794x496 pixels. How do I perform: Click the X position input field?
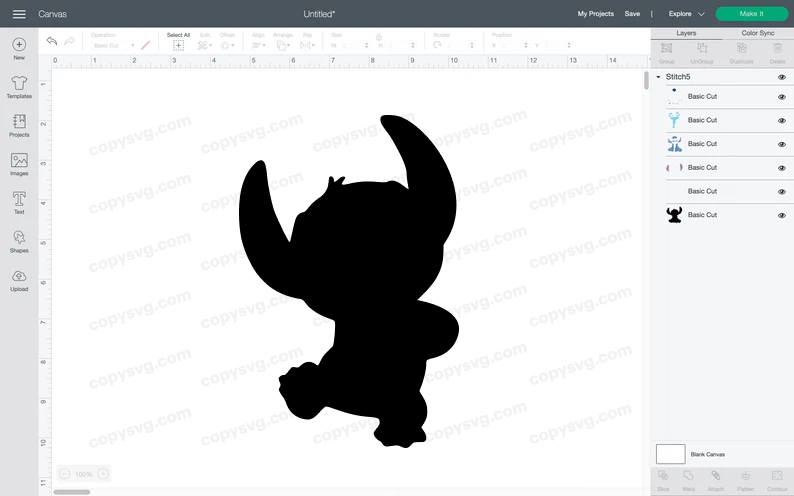[512, 45]
